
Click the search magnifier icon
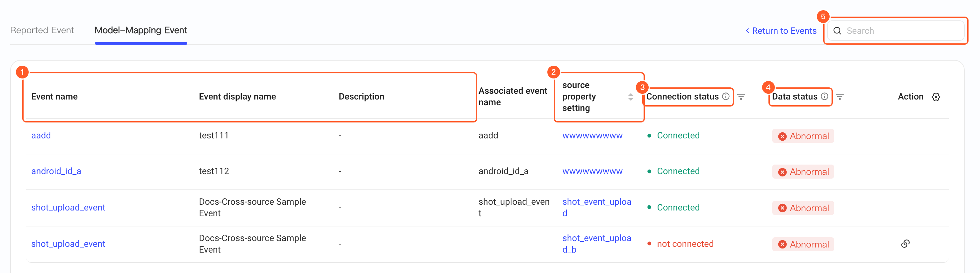[837, 31]
